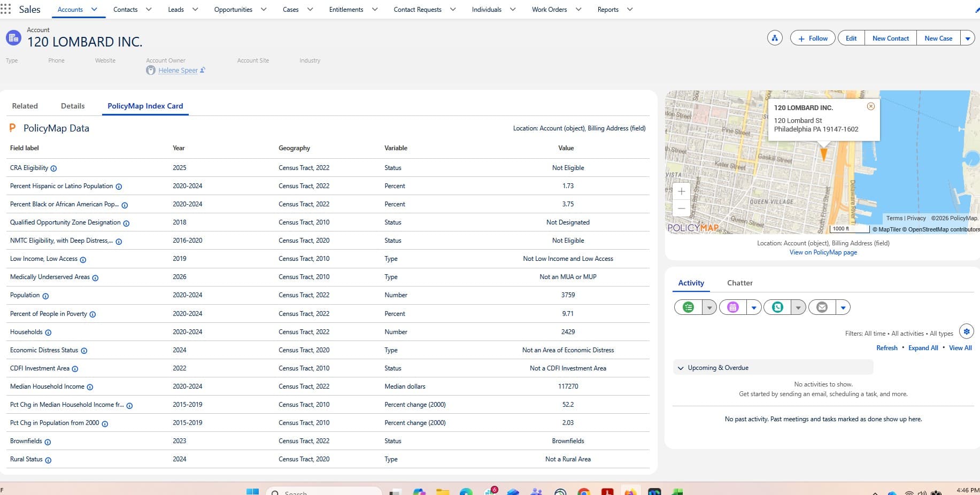This screenshot has height=495, width=980.
Task: Click info icon for Medically Underserved Areas
Action: point(95,278)
